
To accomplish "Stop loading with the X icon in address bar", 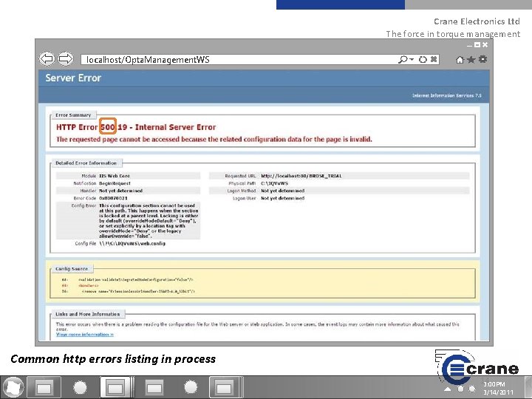I will click(x=434, y=59).
